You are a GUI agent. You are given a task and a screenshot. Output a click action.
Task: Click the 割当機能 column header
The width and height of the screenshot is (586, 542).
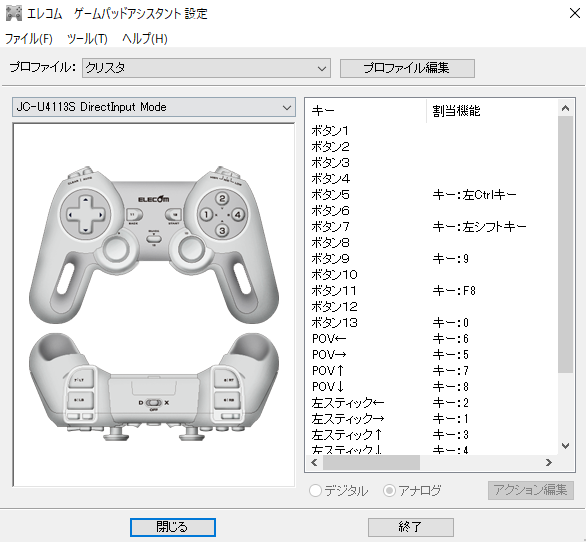tap(492, 111)
